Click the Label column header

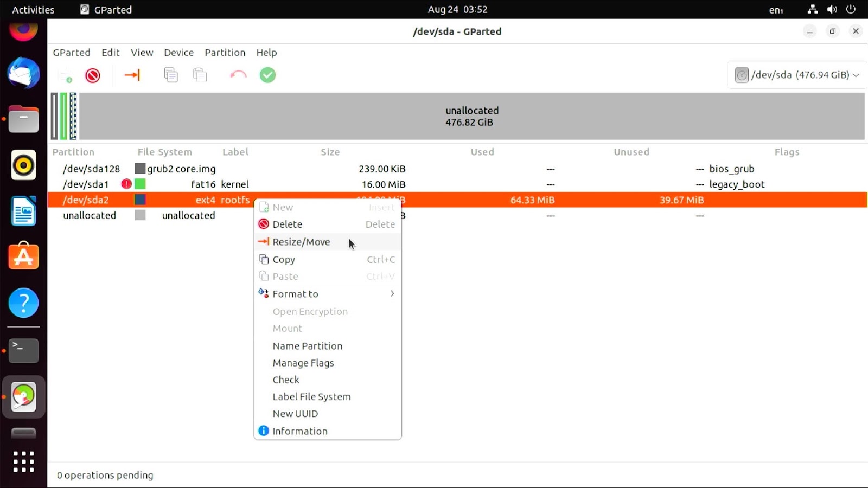point(235,152)
